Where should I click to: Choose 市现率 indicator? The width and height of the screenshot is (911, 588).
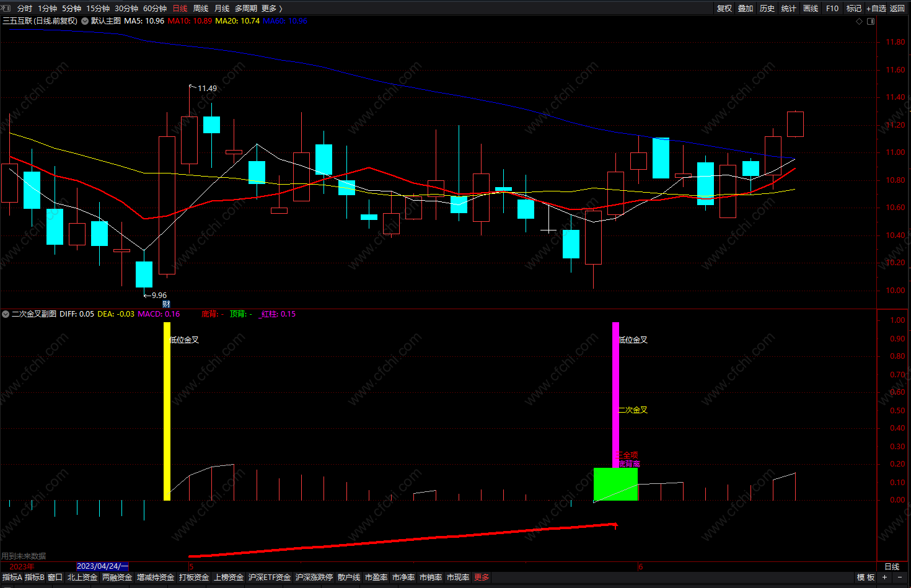point(458,577)
